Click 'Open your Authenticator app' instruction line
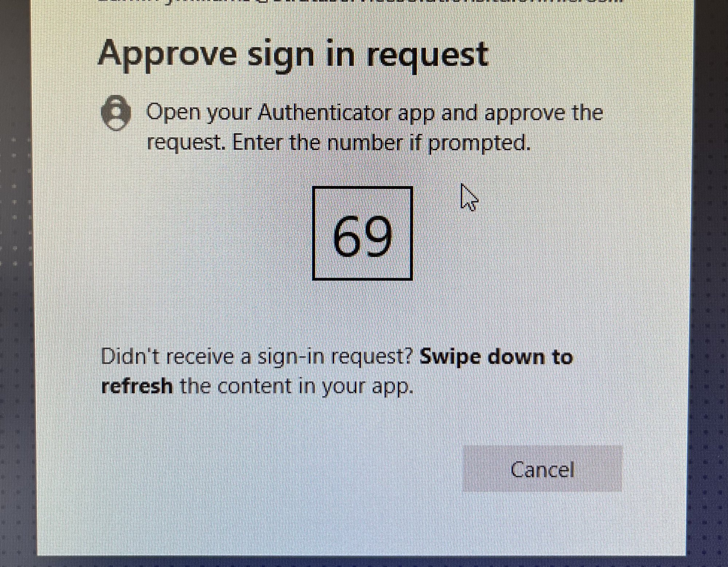This screenshot has width=728, height=567. coord(375,113)
